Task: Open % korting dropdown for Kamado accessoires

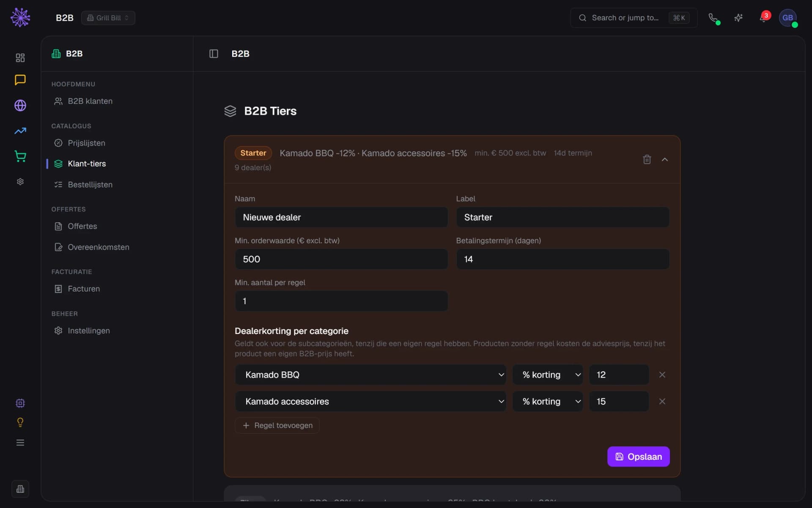Action: point(548,401)
